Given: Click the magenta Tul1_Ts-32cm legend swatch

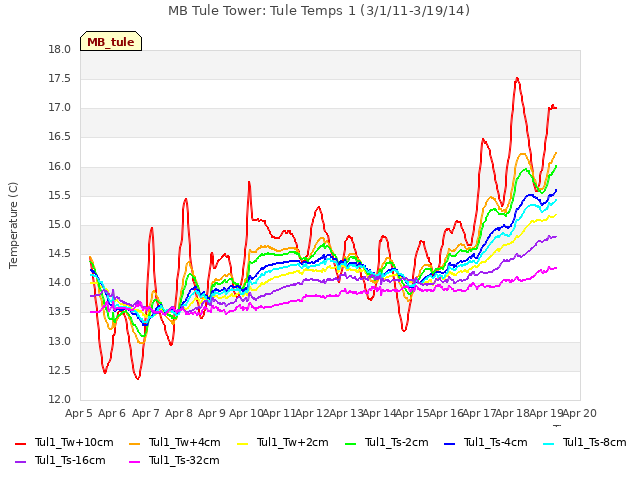Looking at the screenshot, I should [134, 462].
